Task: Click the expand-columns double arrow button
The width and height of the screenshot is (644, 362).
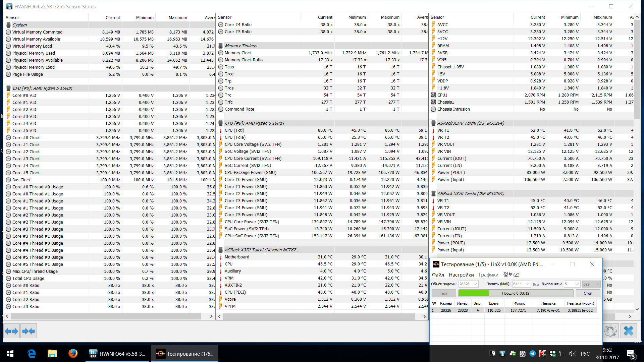Action: 11,331
